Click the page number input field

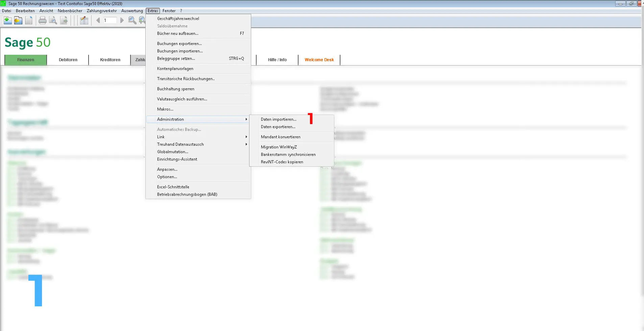[x=110, y=21]
